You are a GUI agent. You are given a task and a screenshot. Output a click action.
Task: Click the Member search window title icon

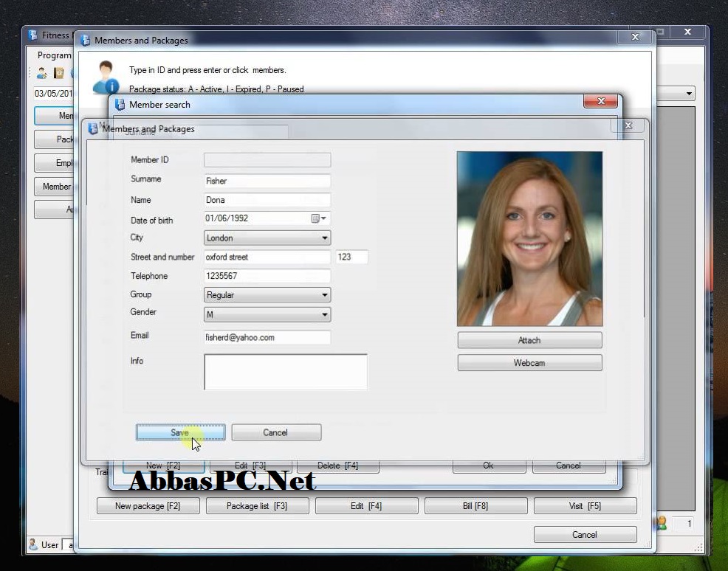click(x=120, y=104)
